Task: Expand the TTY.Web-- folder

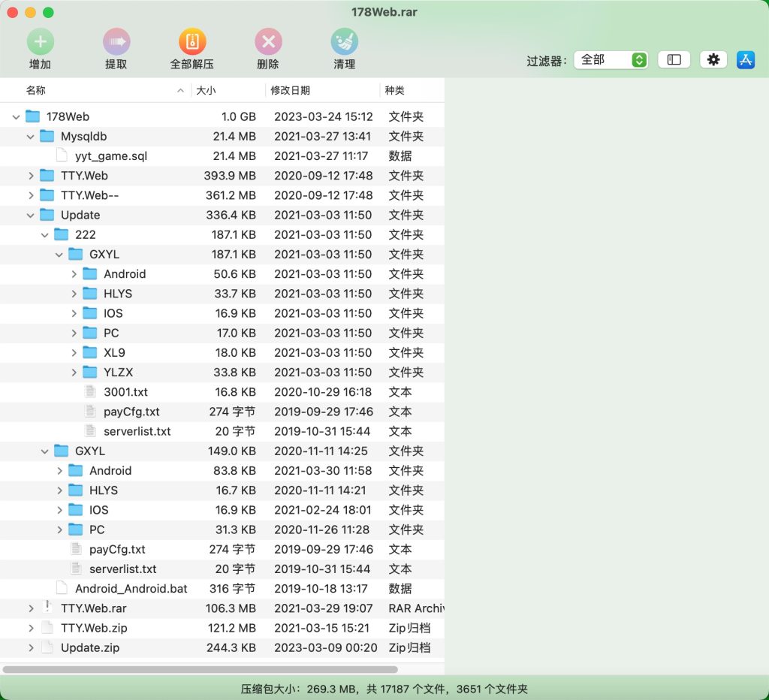Action: tap(31, 195)
